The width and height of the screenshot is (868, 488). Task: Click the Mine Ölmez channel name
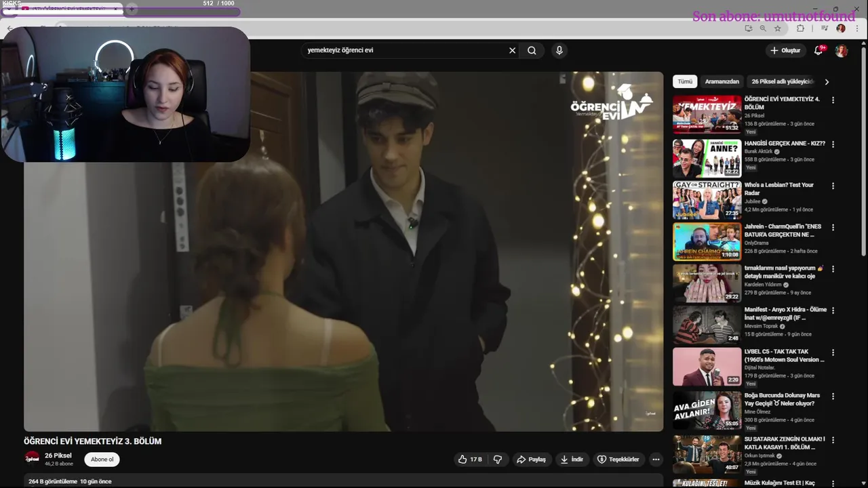(x=758, y=411)
